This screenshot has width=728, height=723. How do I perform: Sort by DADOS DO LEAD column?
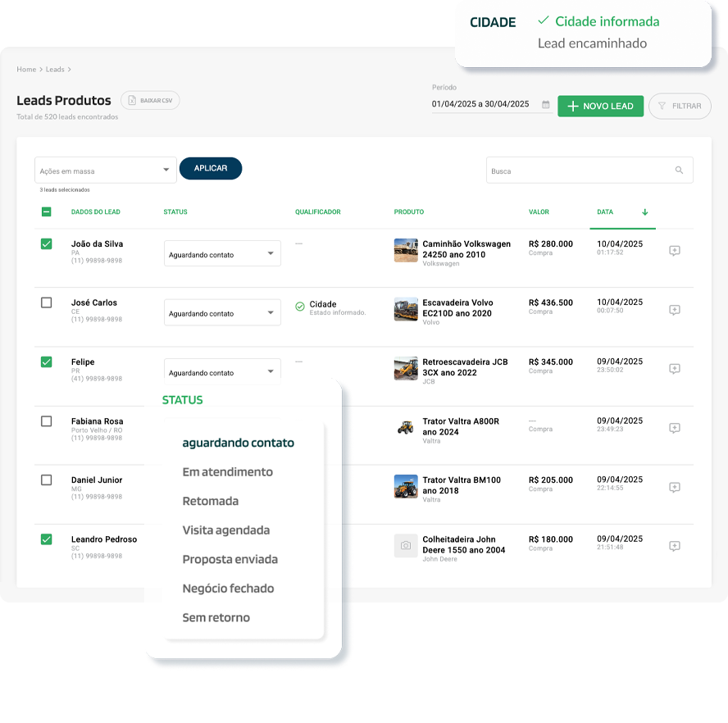click(x=96, y=211)
